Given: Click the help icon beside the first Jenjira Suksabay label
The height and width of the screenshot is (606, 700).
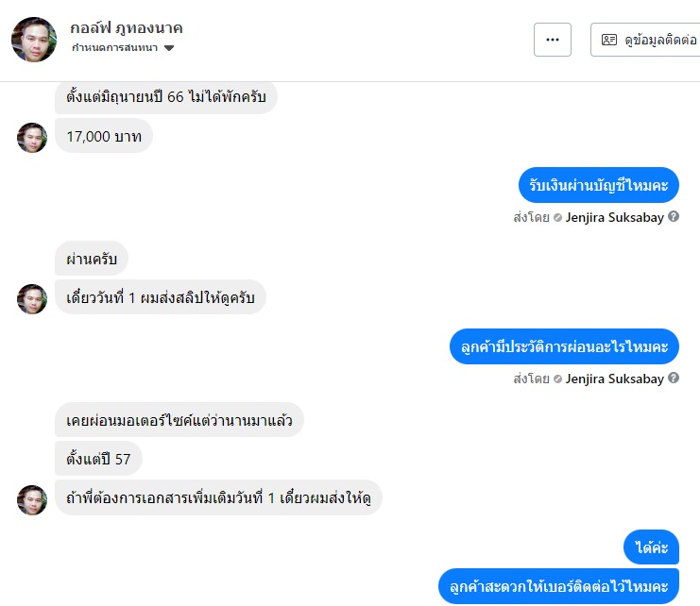Looking at the screenshot, I should (x=674, y=216).
